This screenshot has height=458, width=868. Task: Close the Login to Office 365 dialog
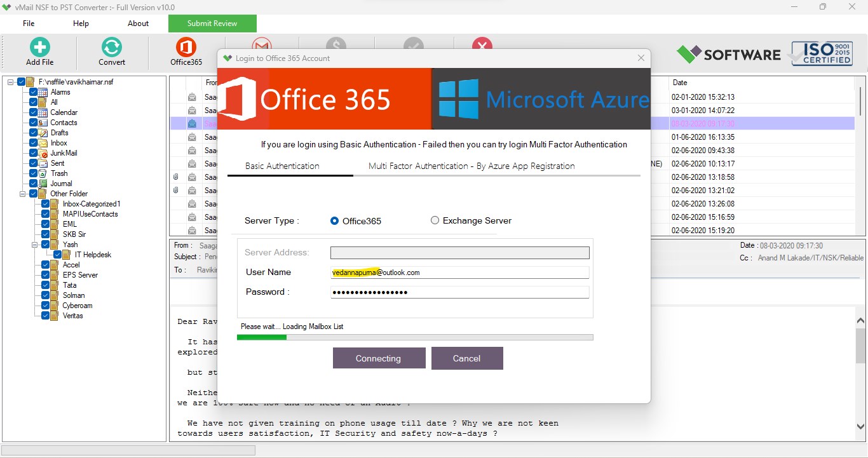641,58
